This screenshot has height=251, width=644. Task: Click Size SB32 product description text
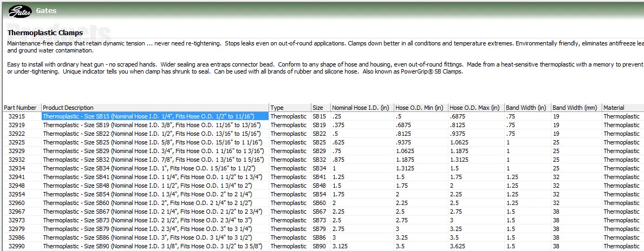point(154,160)
